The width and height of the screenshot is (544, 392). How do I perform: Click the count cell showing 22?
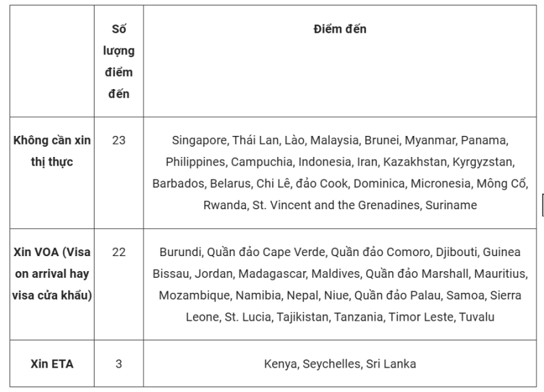118,252
